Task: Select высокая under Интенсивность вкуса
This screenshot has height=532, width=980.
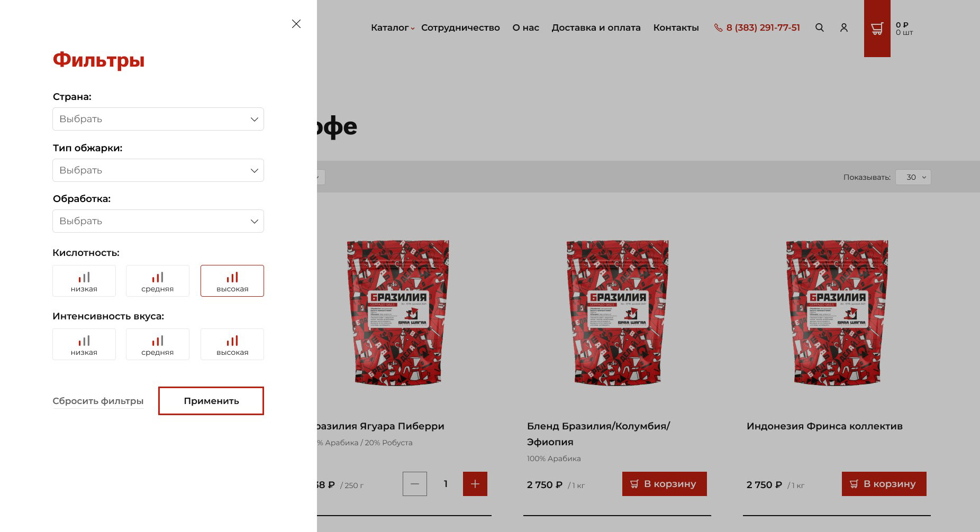Action: [232, 344]
